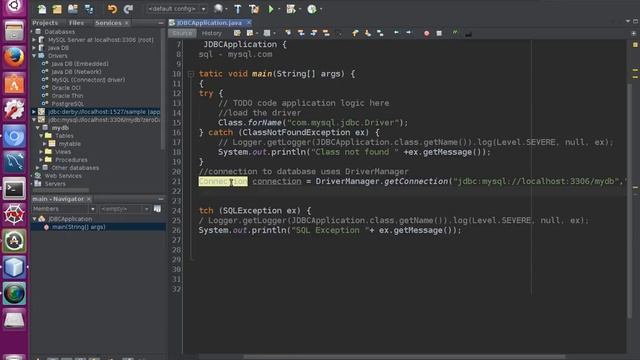
Task: Click Find Previous Occurrence icon
Action: 301,33
